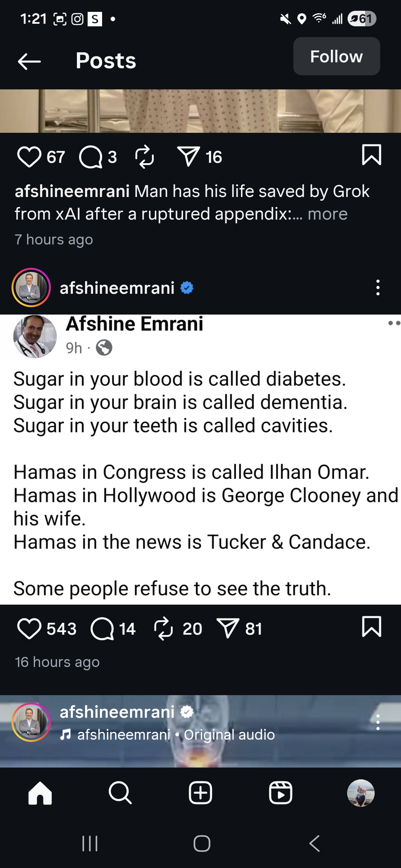Screen dimensions: 401x868
Task: Expand caption by tapping more
Action: [327, 214]
